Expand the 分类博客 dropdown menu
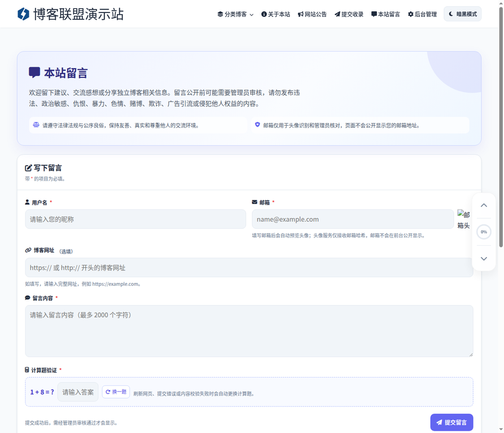 point(235,14)
